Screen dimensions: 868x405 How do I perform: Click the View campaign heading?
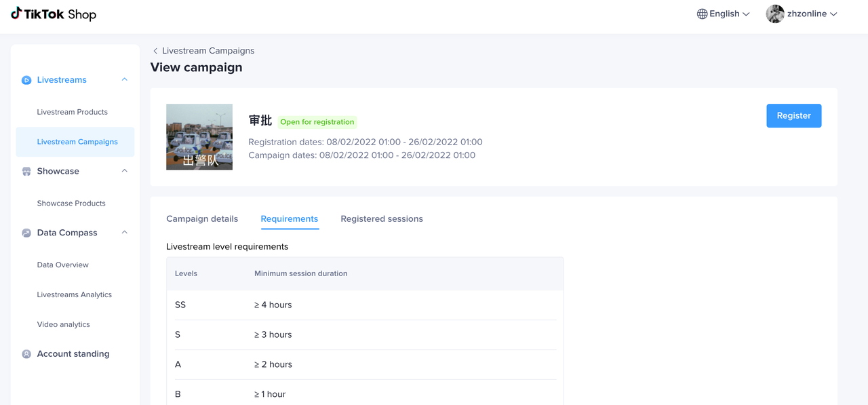pos(196,67)
